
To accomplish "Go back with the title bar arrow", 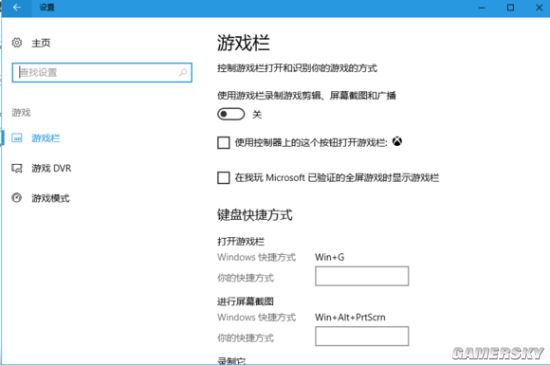I will 16,8.
